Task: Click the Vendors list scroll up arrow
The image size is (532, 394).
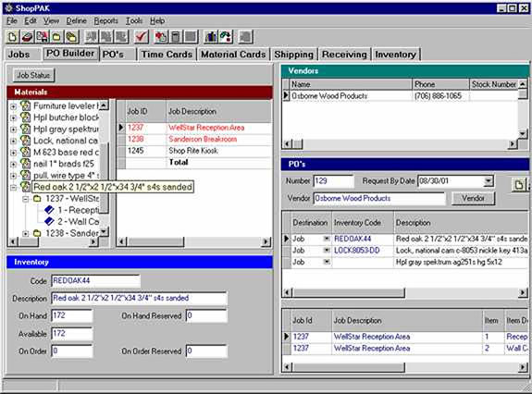Action: click(523, 84)
